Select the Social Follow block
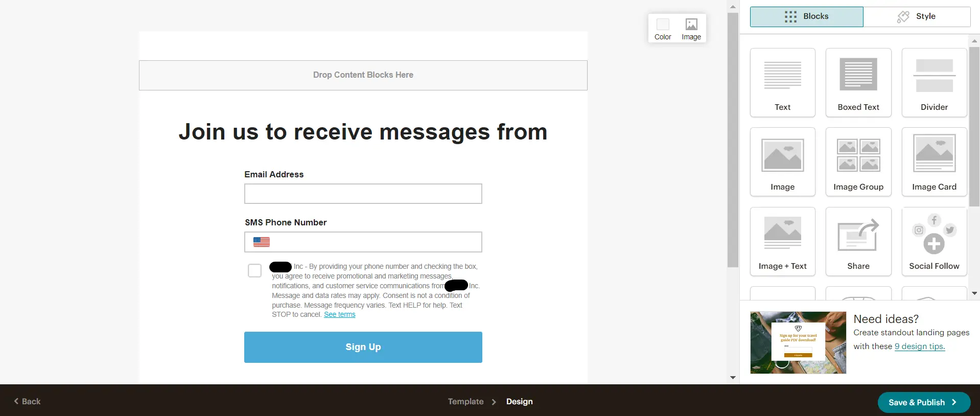The image size is (980, 416). coord(934,241)
